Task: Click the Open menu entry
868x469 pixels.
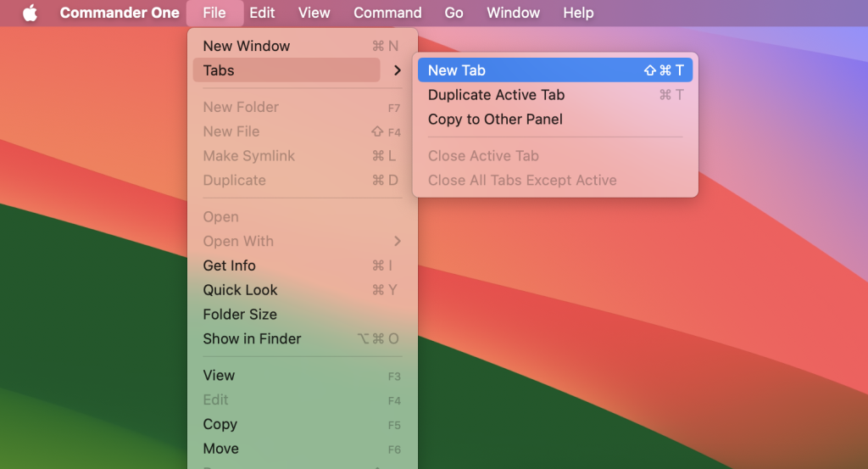Action: tap(303, 216)
